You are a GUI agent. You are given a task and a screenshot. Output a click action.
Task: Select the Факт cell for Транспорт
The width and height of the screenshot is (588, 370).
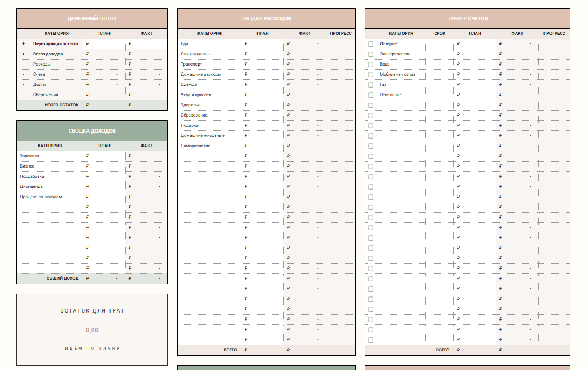click(x=305, y=64)
